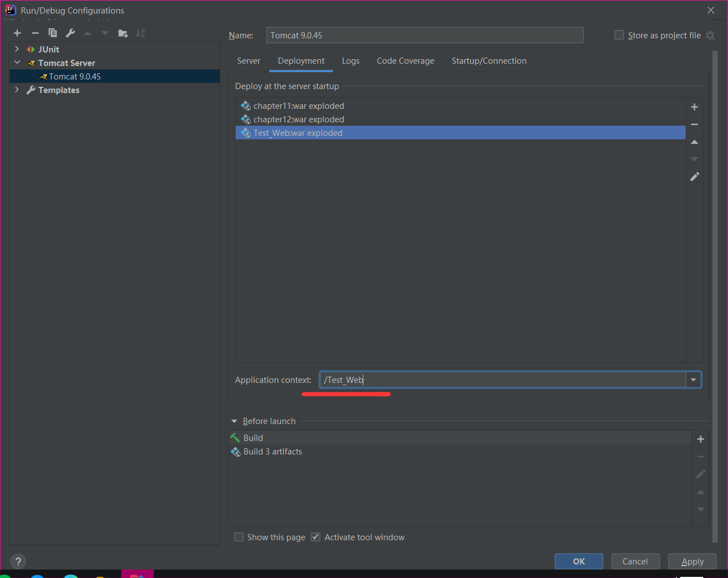
Task: Uncheck Activate tool window
Action: click(x=316, y=537)
